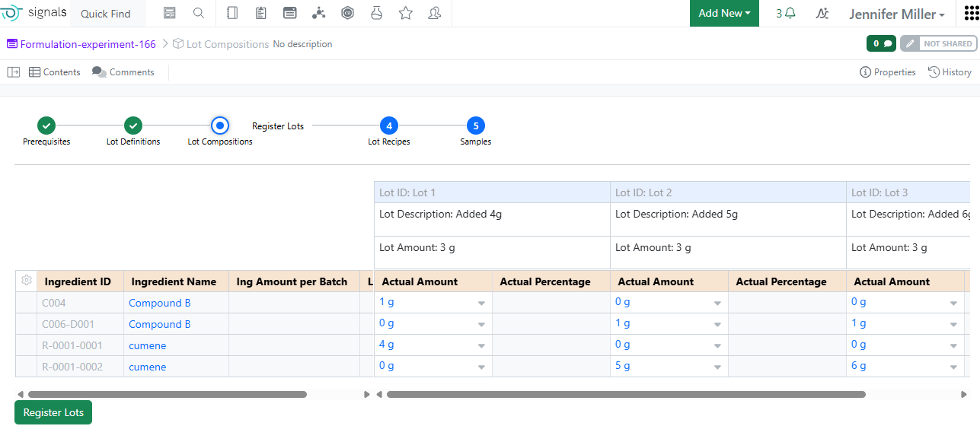Click the R-0001-0001 ingredient ID cell

tap(81, 345)
